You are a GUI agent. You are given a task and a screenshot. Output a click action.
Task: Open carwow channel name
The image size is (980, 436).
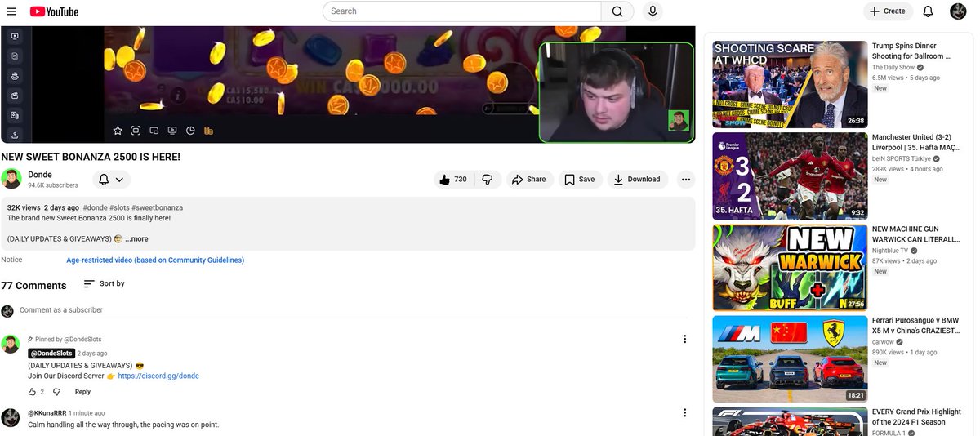884,342
